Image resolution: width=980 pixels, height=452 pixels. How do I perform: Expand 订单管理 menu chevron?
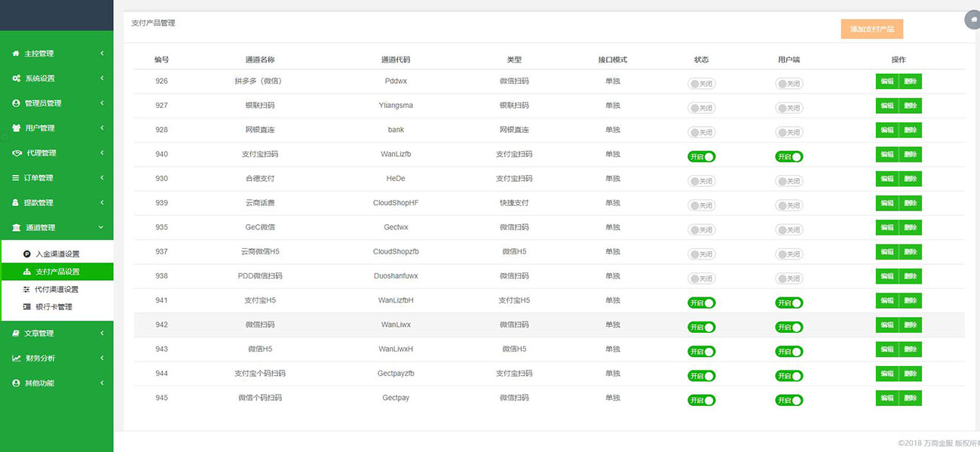click(x=102, y=178)
